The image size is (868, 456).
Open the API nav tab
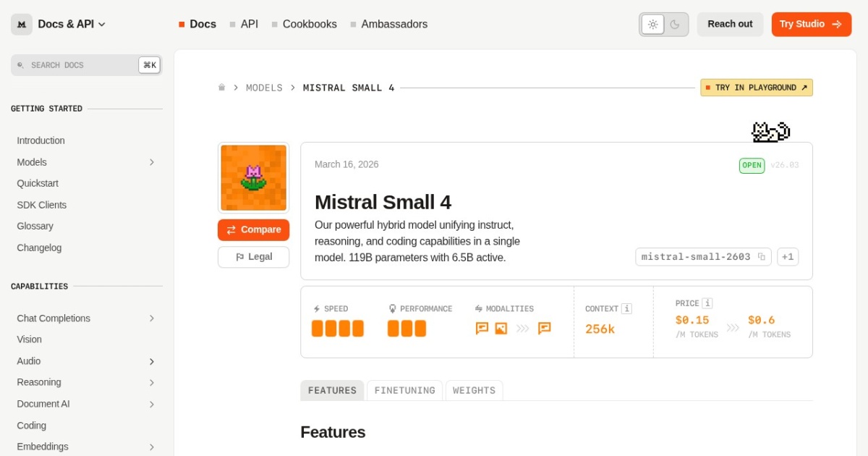pos(244,24)
